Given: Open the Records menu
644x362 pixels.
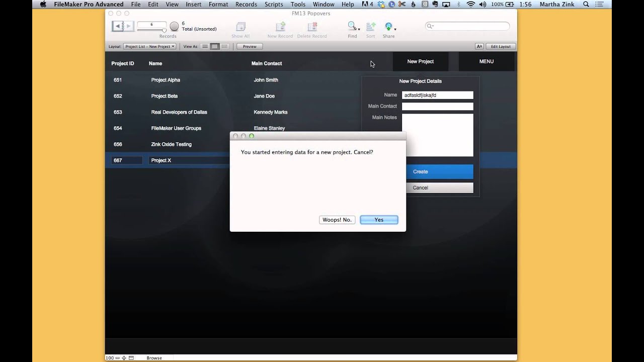Looking at the screenshot, I should tap(246, 4).
